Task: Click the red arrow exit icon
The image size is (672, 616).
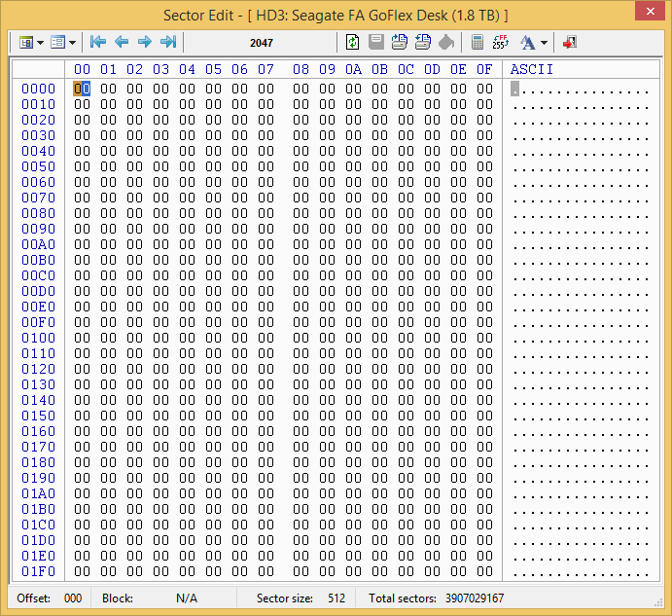Action: pyautogui.click(x=570, y=42)
